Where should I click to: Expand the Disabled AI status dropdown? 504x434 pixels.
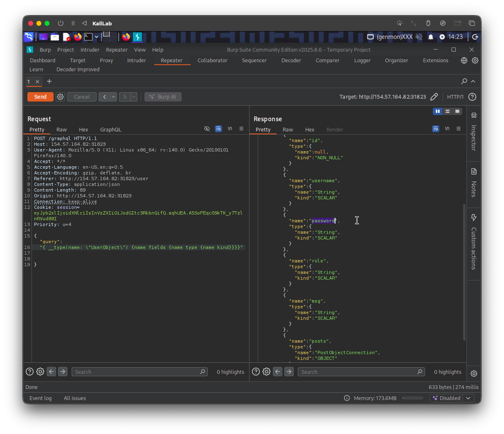click(x=468, y=398)
